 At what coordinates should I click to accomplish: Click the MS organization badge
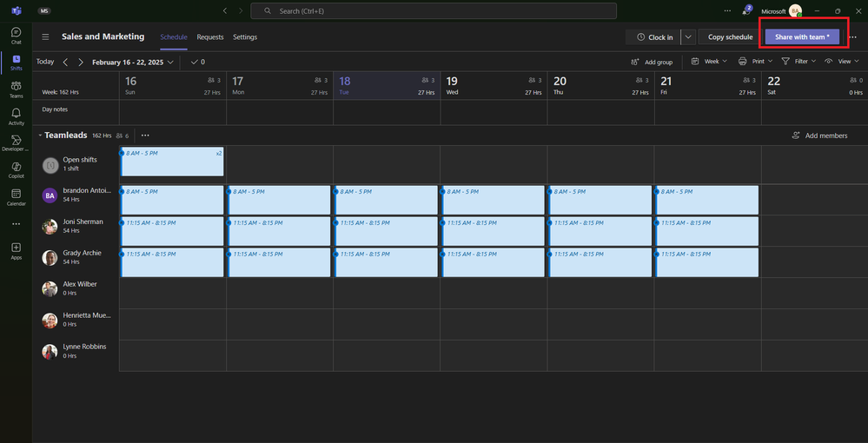(x=43, y=11)
